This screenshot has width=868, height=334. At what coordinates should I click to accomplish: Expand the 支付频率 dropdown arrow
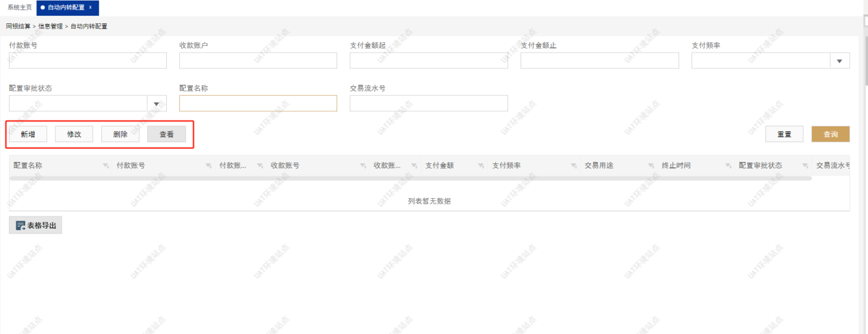pyautogui.click(x=840, y=61)
